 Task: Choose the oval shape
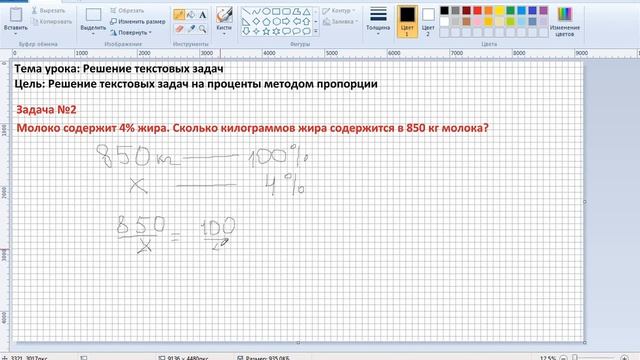[x=266, y=11]
